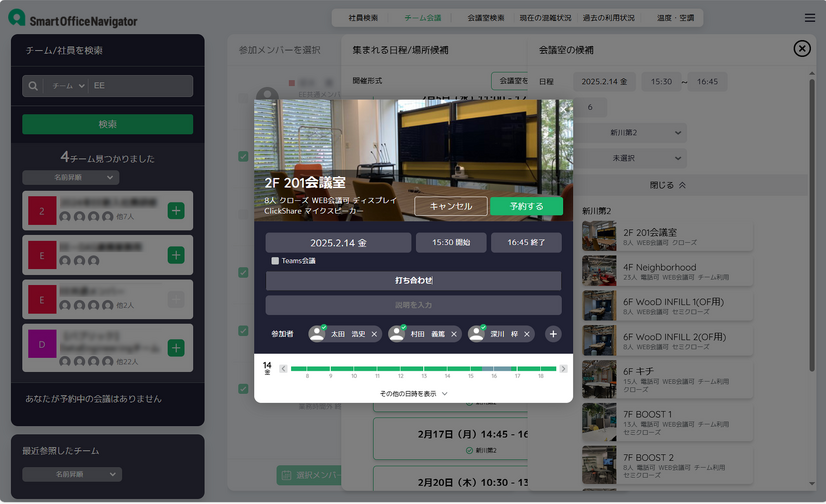Expand その他の日時を表示
This screenshot has height=504, width=826.
(413, 394)
